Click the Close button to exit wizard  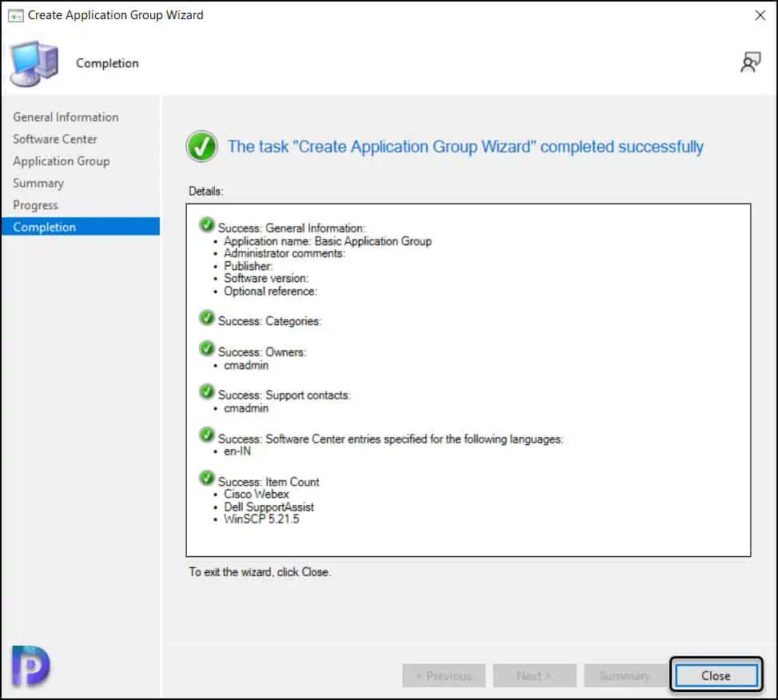pyautogui.click(x=716, y=675)
